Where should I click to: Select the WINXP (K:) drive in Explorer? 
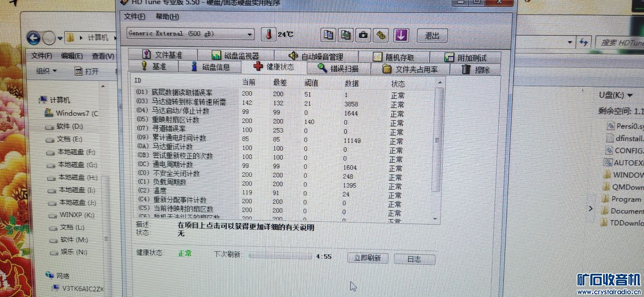(71, 215)
